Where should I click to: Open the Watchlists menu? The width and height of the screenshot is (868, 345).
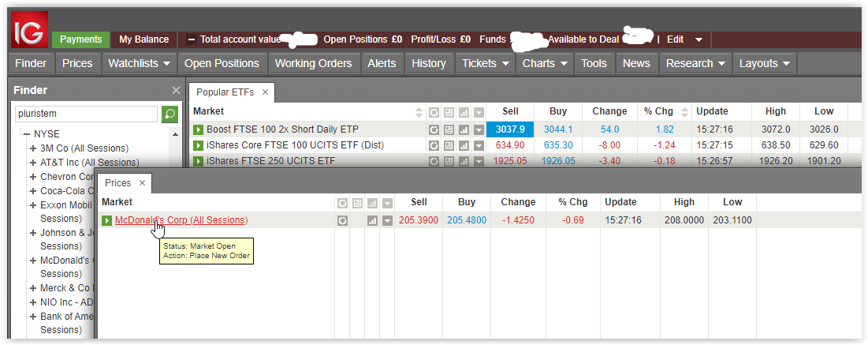point(140,63)
